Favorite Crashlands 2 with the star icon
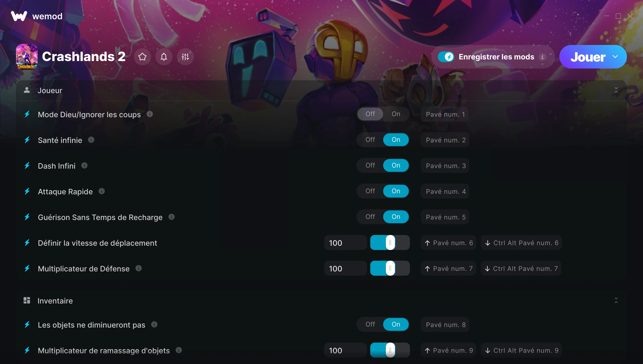 click(x=143, y=57)
